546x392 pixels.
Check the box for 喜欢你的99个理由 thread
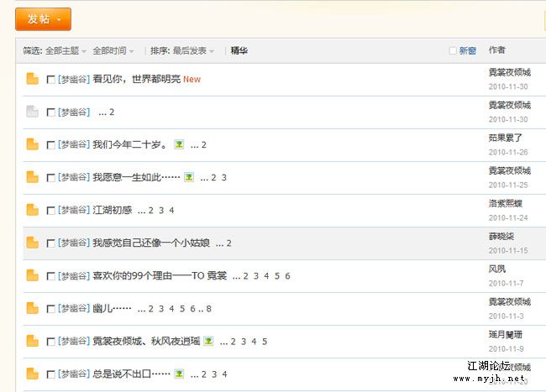[x=51, y=276]
